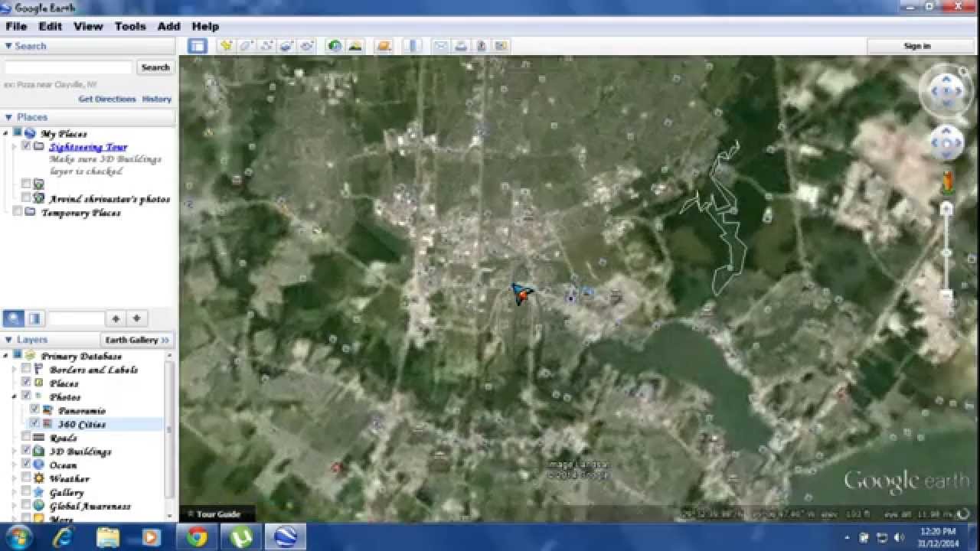Uncheck the 3D Buildings layer
980x551 pixels.
[x=27, y=452]
